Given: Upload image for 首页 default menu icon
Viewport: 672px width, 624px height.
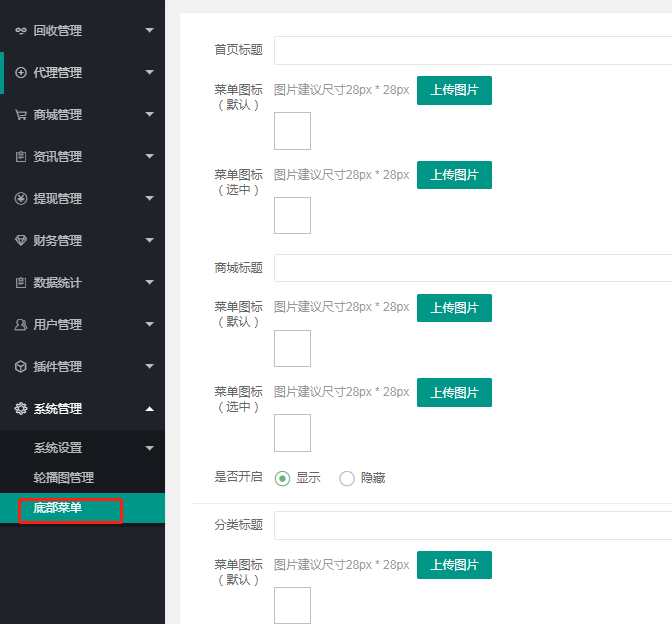Looking at the screenshot, I should [x=454, y=90].
